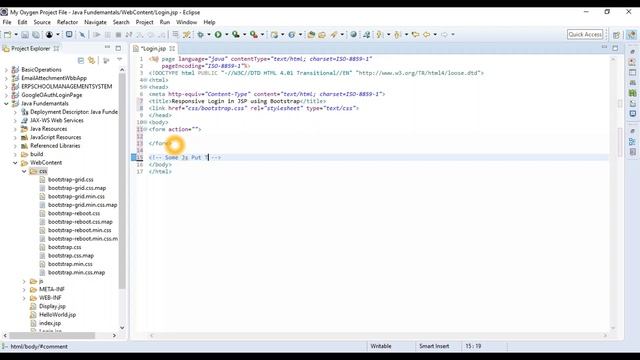
Task: Select bootstrap.min.css file
Action: [x=70, y=264]
